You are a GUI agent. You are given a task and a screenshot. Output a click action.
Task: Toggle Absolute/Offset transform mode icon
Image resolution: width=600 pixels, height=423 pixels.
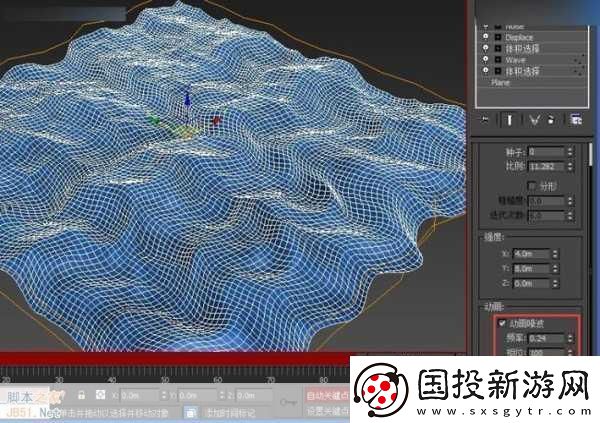click(x=100, y=395)
